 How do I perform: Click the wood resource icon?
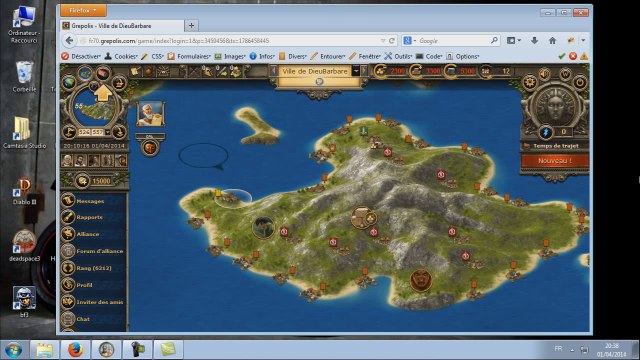[x=380, y=71]
